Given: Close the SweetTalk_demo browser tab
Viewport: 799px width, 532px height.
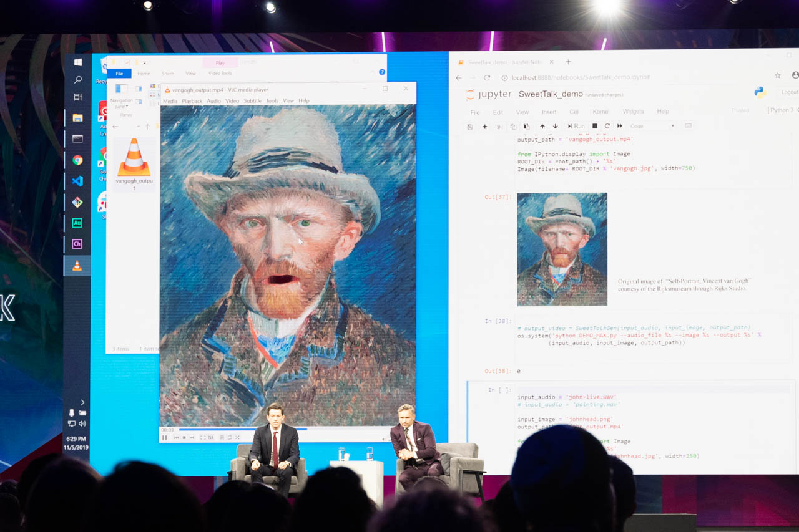Looking at the screenshot, I should [x=551, y=62].
